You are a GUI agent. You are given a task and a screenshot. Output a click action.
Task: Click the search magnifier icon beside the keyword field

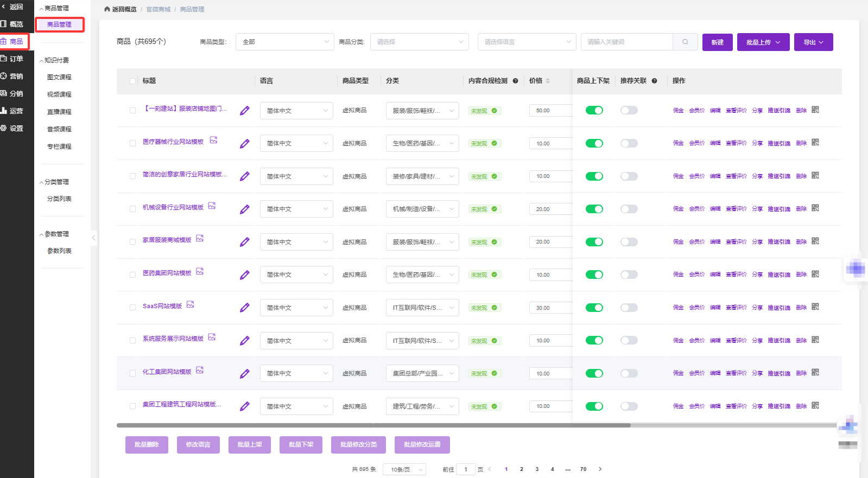click(685, 42)
